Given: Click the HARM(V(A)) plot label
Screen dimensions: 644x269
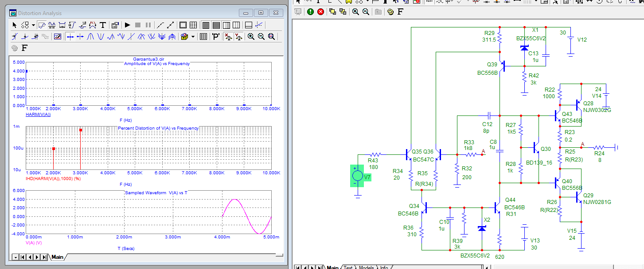Looking at the screenshot, I should 39,115.
